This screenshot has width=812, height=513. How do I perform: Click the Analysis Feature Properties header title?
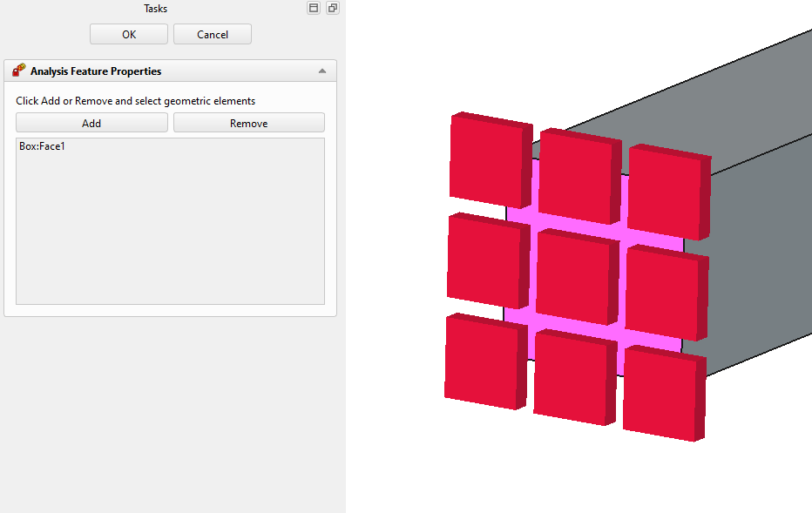pos(96,71)
